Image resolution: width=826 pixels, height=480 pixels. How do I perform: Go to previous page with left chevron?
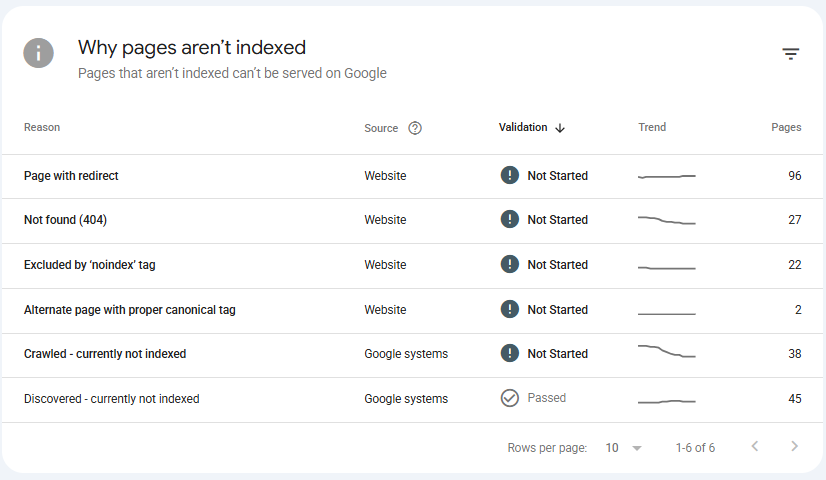pyautogui.click(x=755, y=446)
